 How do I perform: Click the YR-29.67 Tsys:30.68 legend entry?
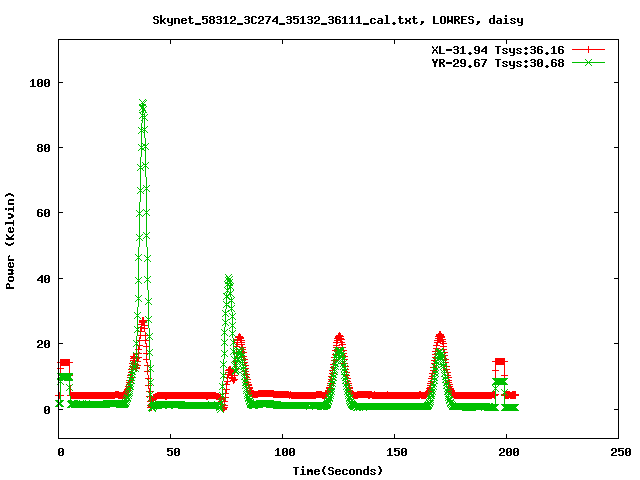[x=498, y=63]
